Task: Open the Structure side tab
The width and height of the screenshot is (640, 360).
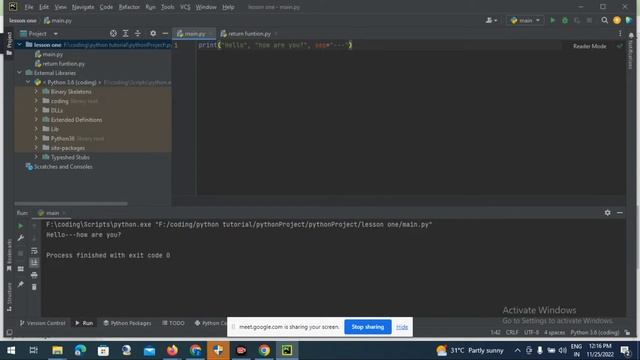Action: click(x=9, y=297)
